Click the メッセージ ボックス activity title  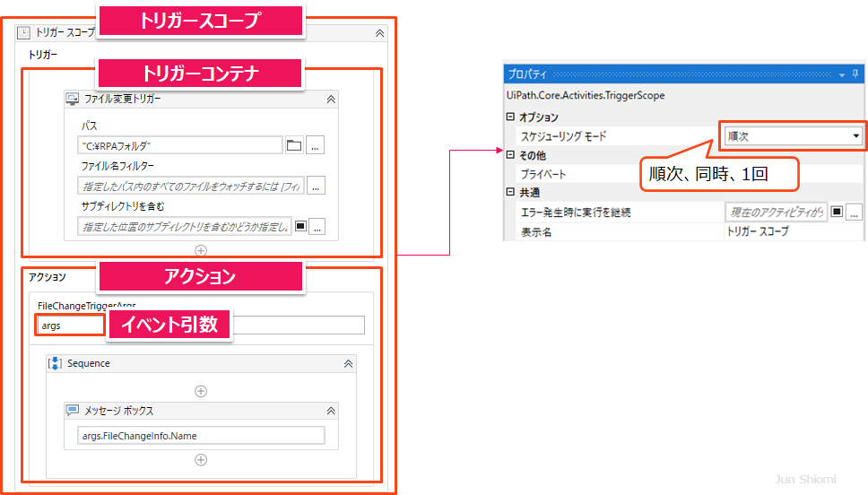pos(118,411)
